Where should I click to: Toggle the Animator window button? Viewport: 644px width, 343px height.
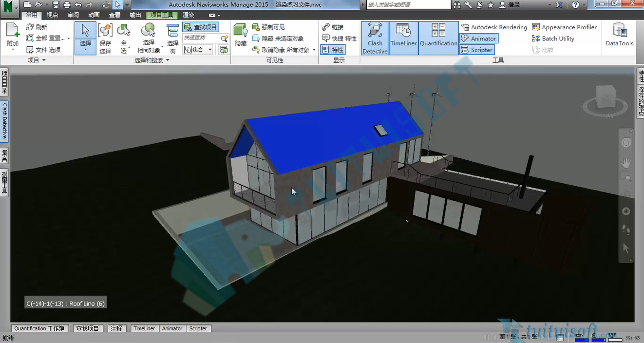tap(479, 38)
